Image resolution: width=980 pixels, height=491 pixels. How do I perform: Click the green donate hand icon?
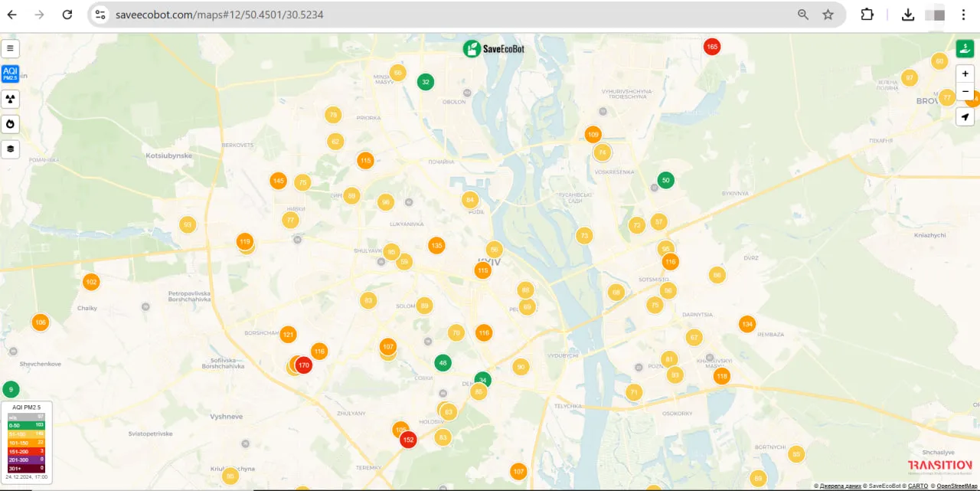click(965, 48)
